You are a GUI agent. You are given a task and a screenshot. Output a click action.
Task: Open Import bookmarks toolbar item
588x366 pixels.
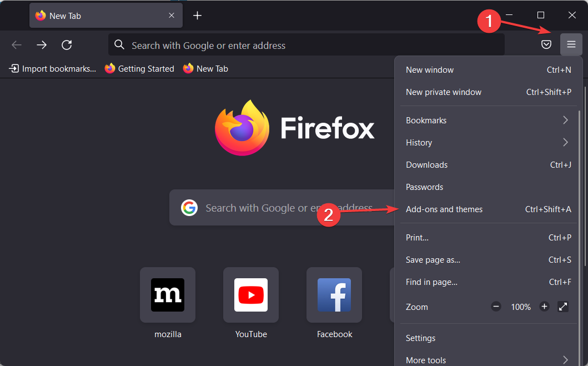tap(52, 69)
